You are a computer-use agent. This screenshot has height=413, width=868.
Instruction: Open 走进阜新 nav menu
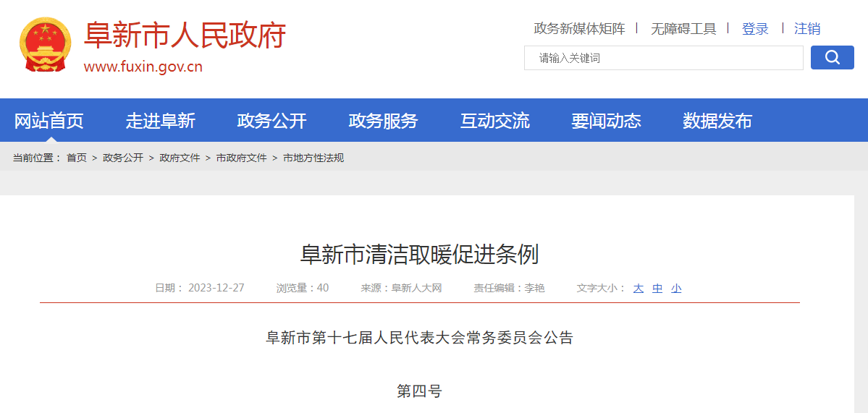161,121
